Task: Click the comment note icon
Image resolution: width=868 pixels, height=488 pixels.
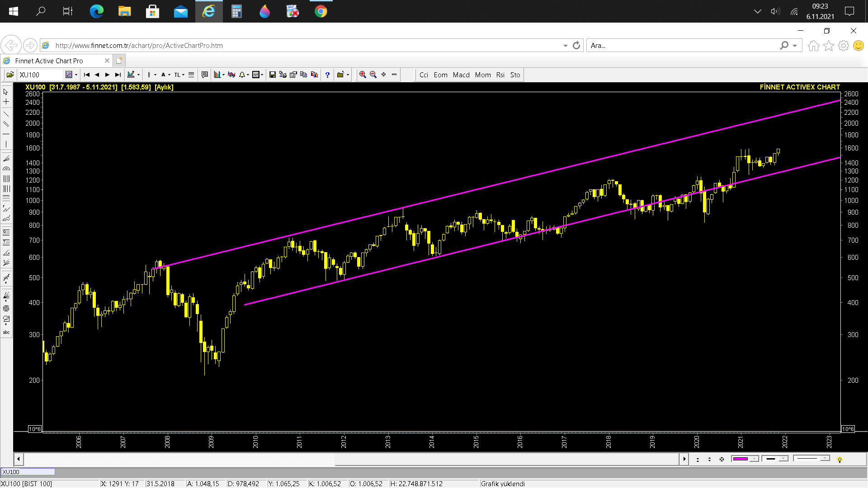Action: click(204, 75)
